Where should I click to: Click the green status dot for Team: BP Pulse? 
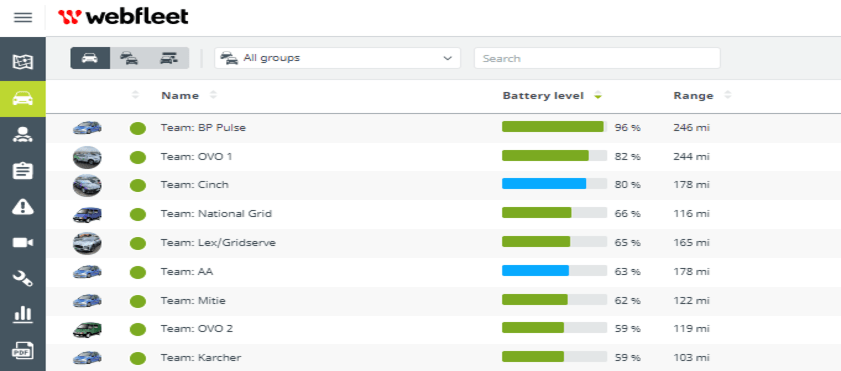pos(138,128)
